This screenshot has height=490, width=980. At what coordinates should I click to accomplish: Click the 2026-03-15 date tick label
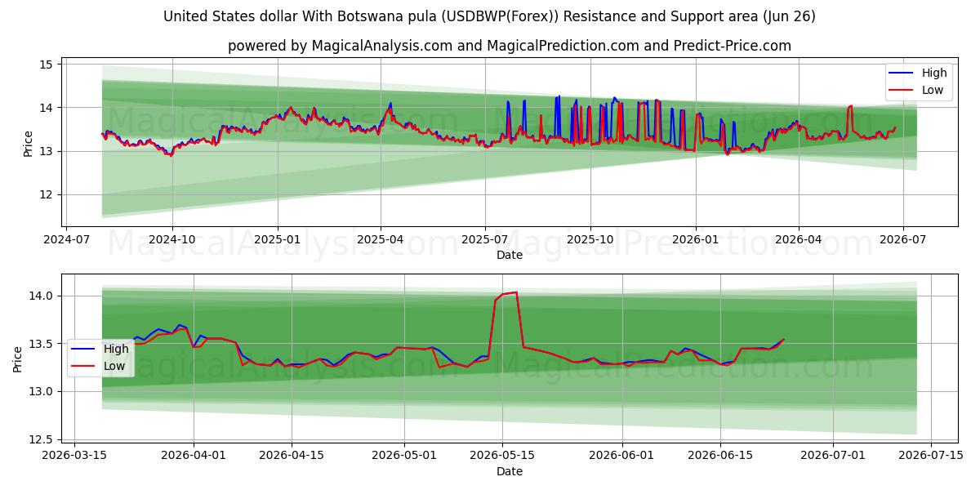(75, 456)
